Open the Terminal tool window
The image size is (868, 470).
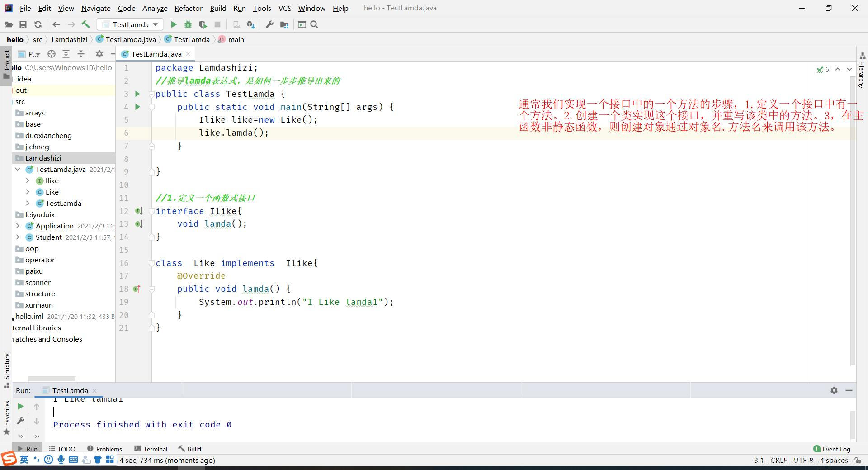[x=151, y=449]
